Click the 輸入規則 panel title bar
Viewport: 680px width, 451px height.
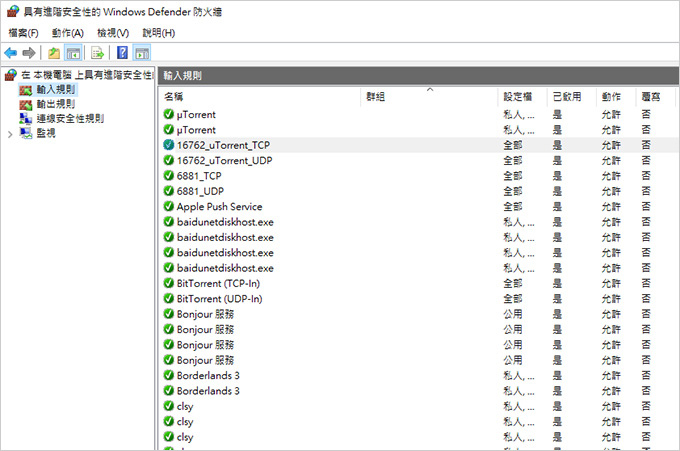(418, 75)
